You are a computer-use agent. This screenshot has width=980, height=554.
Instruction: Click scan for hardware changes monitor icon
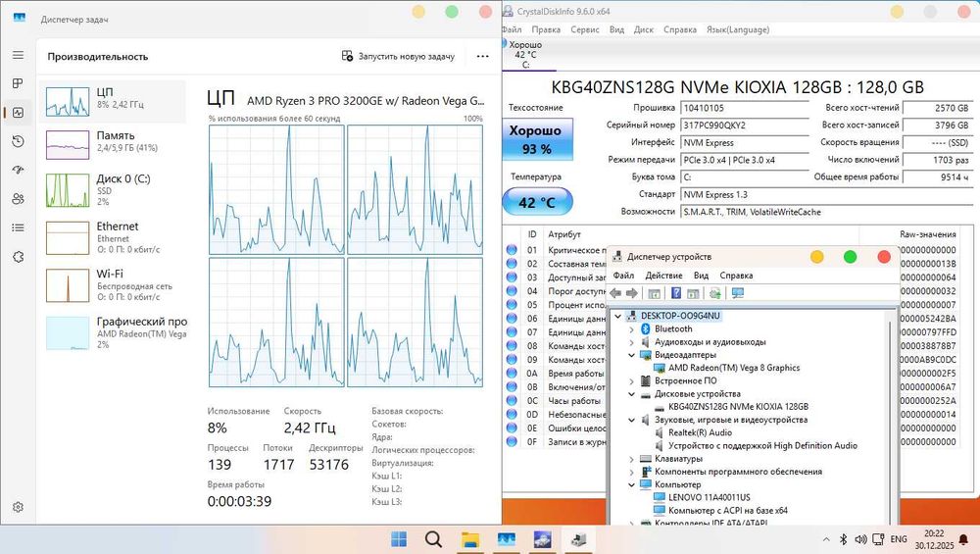point(738,293)
